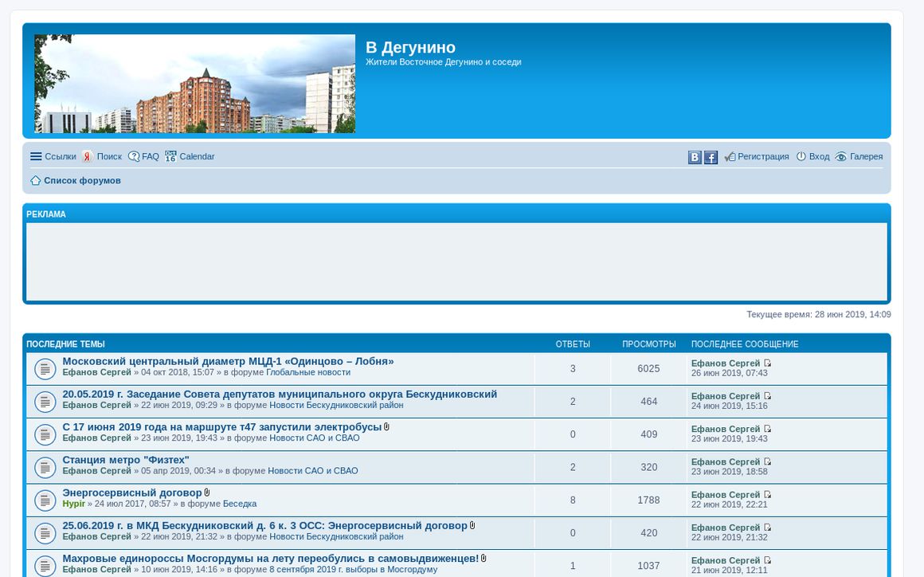The width and height of the screenshot is (924, 577).
Task: Open Calendar page link
Action: click(197, 156)
